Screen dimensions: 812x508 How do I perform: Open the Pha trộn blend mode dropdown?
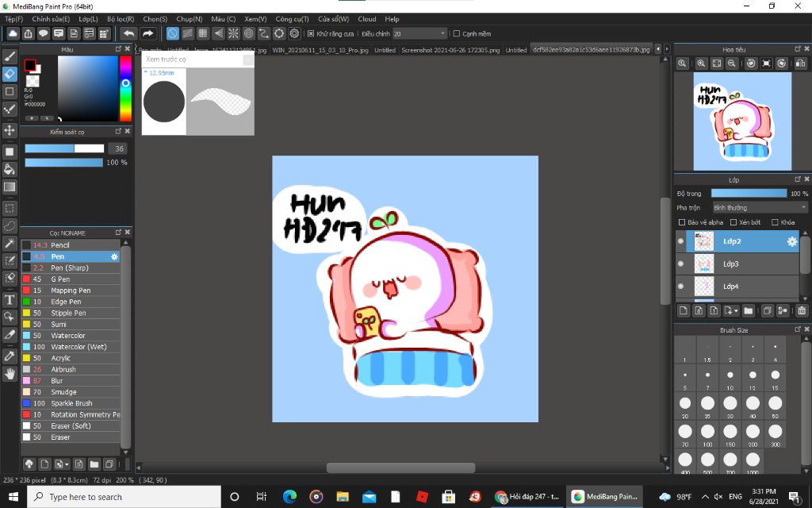coord(760,207)
